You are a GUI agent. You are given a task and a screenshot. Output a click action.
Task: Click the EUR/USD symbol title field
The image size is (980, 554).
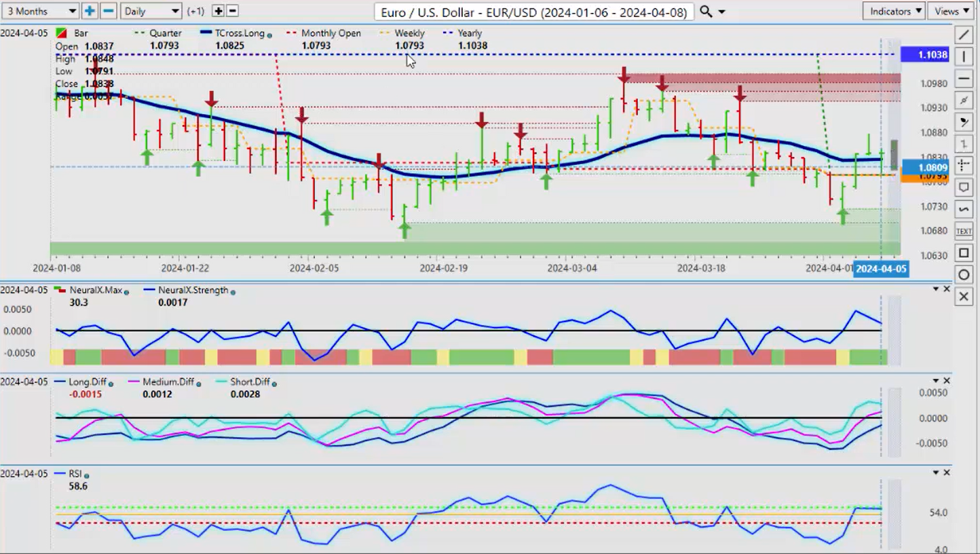point(534,12)
